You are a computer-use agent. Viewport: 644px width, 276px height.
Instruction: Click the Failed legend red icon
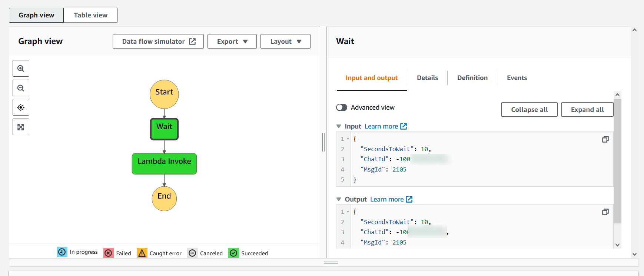click(x=108, y=253)
